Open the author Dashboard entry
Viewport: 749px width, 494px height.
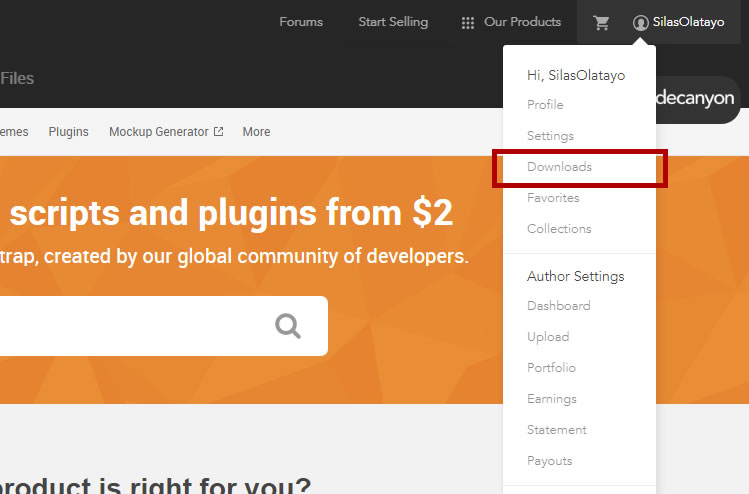559,306
